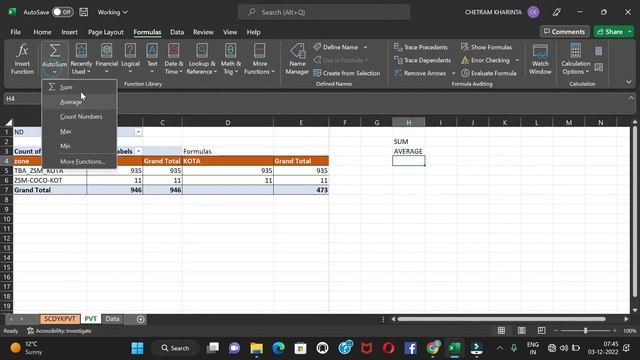
Task: Open the Share button dropdown arrow
Action: [630, 32]
